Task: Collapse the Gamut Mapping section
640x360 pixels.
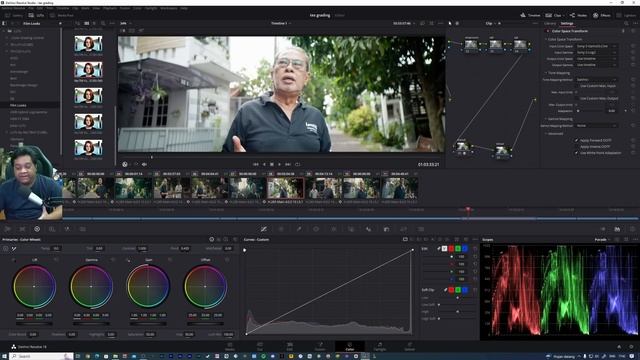Action: tap(546, 119)
